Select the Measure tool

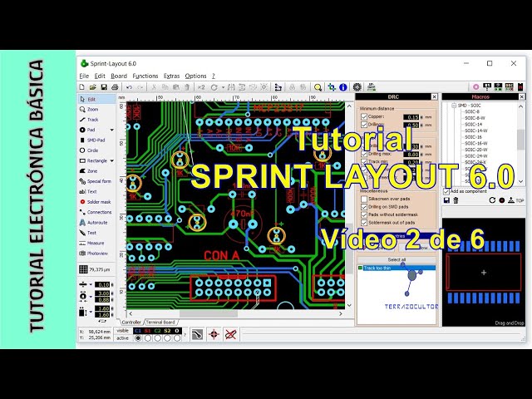(x=96, y=243)
